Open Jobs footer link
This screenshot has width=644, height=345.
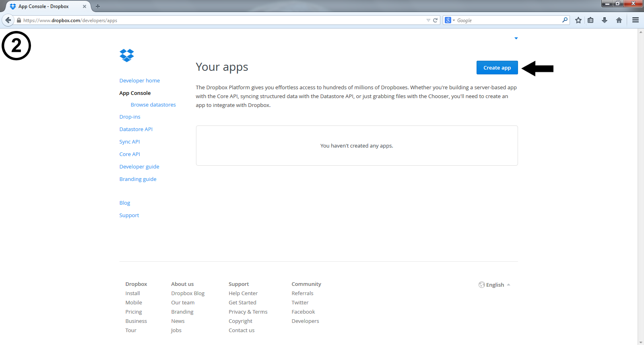coord(176,330)
